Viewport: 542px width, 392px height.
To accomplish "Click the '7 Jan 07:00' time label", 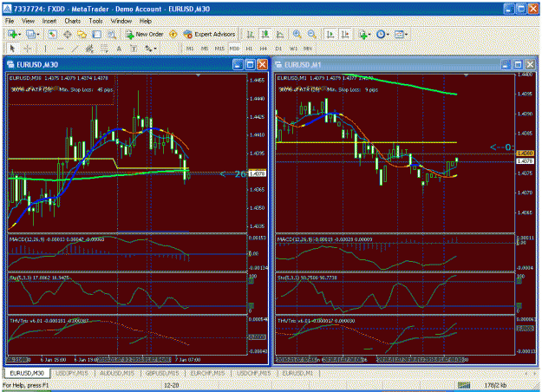I will [x=187, y=360].
